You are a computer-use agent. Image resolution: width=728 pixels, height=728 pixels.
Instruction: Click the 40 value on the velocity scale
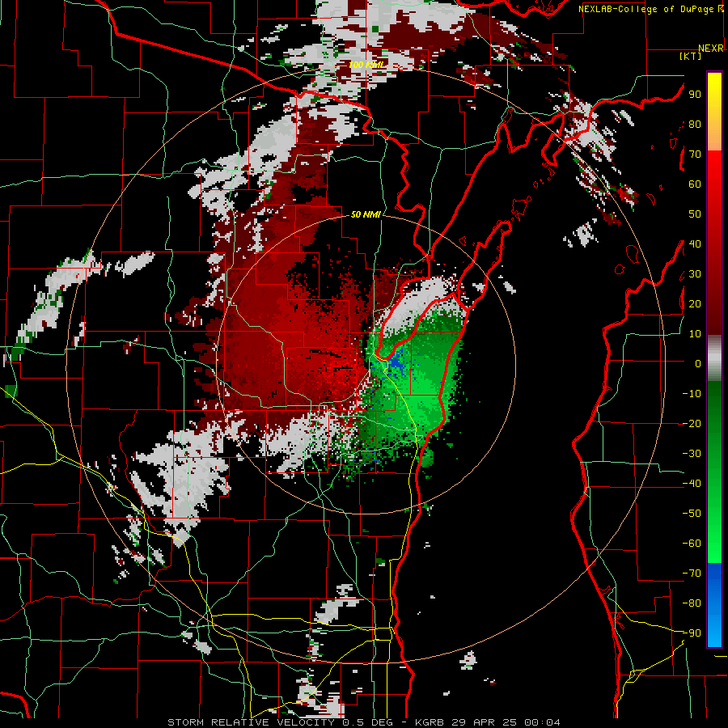695,243
